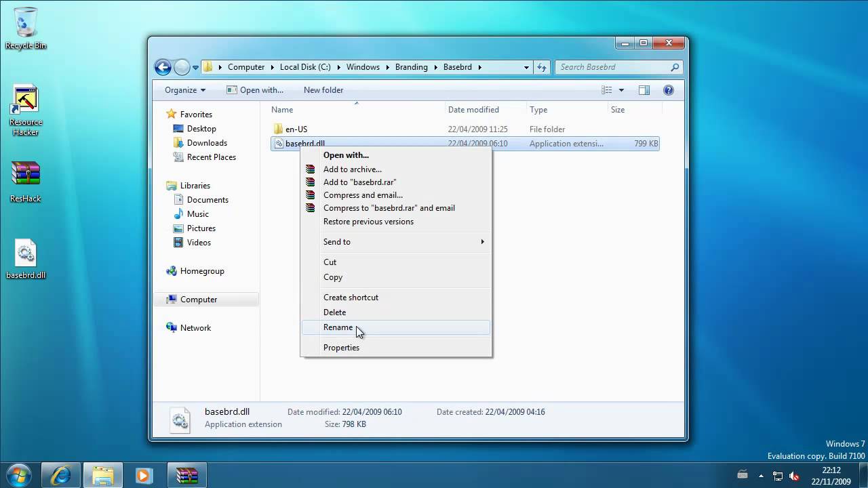Click the Computer breadcrumb in address bar
The image size is (868, 488).
click(246, 67)
